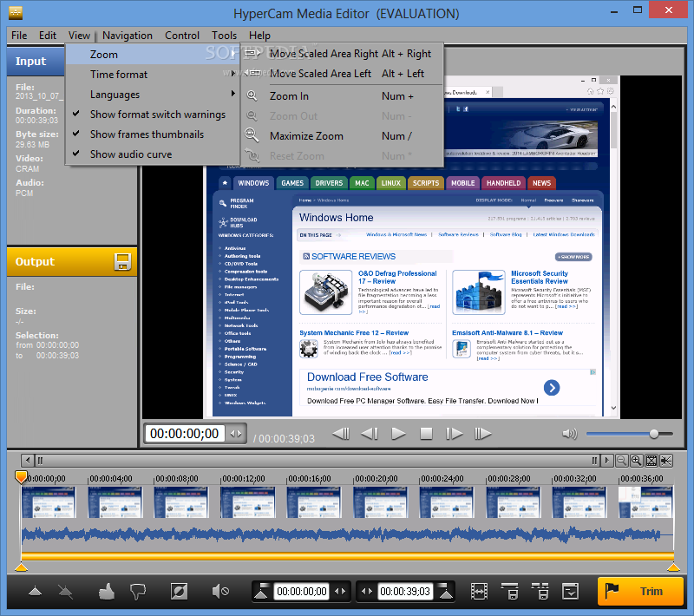Expand the Languages submenu
The height and width of the screenshot is (616, 694).
pos(153,95)
